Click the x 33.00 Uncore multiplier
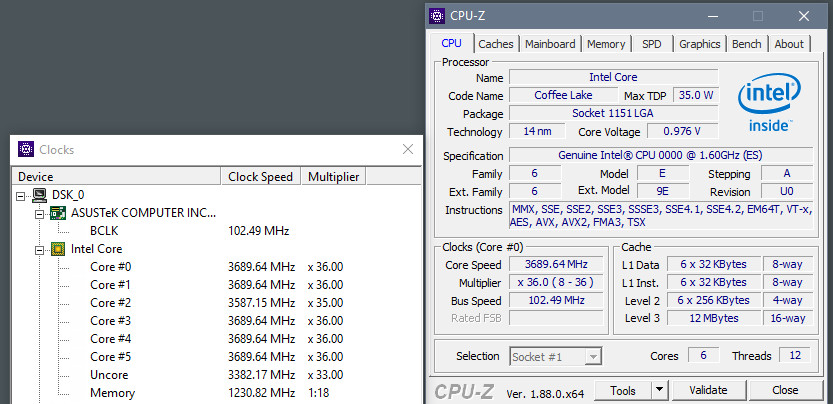 coord(325,375)
